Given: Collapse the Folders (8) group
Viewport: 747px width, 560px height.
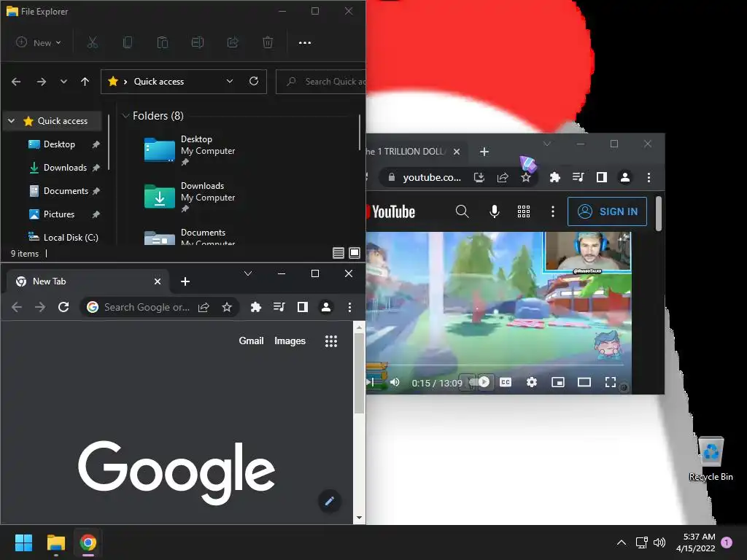Looking at the screenshot, I should coord(125,116).
